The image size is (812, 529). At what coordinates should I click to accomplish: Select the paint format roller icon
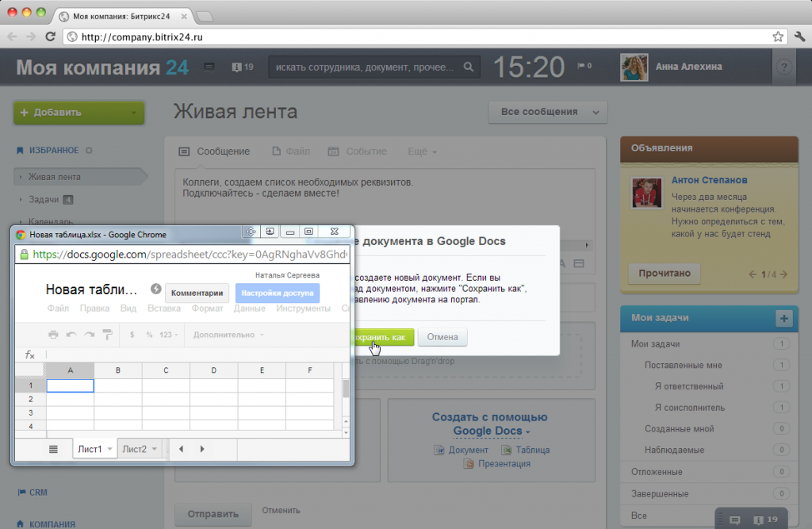107,335
